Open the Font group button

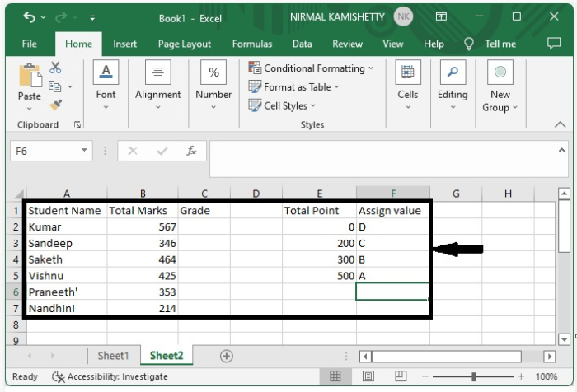click(106, 85)
